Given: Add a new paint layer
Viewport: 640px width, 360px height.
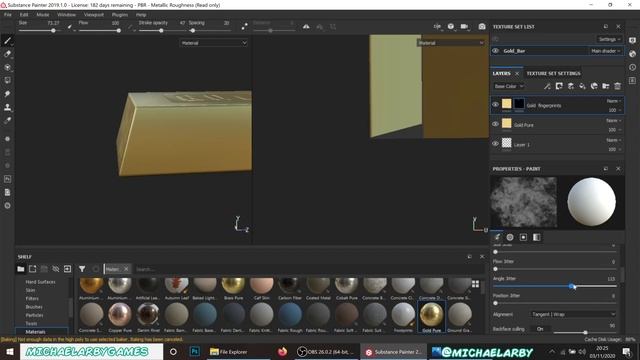Looking at the screenshot, I should pyautogui.click(x=571, y=86).
